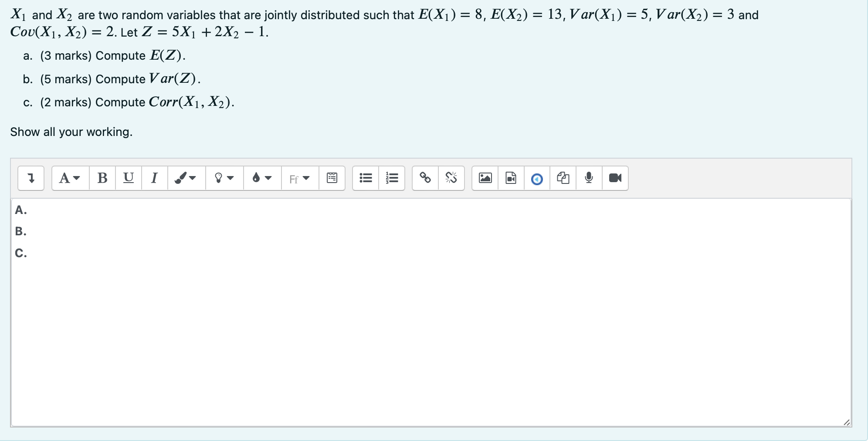Viewport: 868px width, 441px height.
Task: Expand the font family Ff dropdown
Action: click(298, 179)
